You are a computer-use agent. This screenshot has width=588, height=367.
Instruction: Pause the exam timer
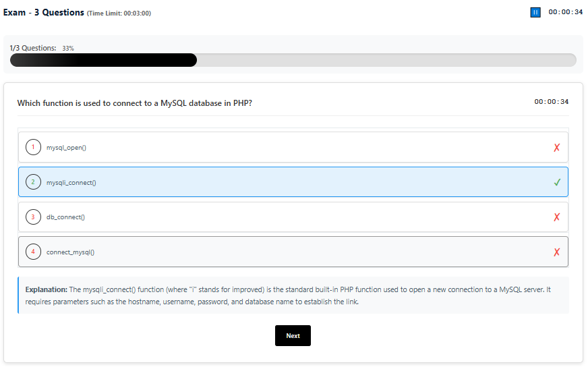(535, 12)
